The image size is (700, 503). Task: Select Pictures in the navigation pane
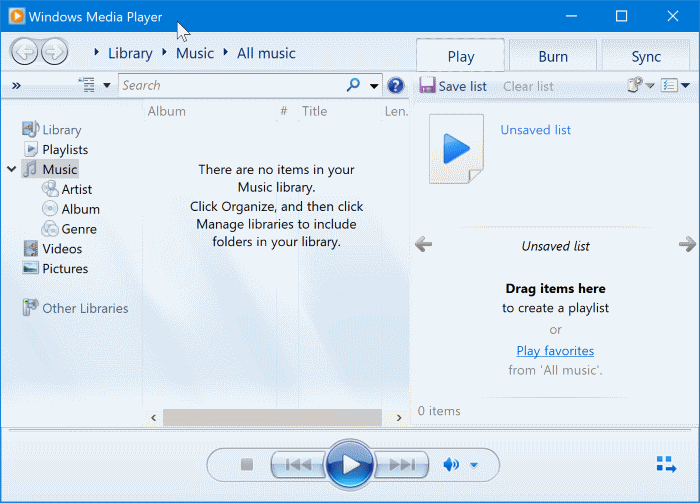(55, 268)
